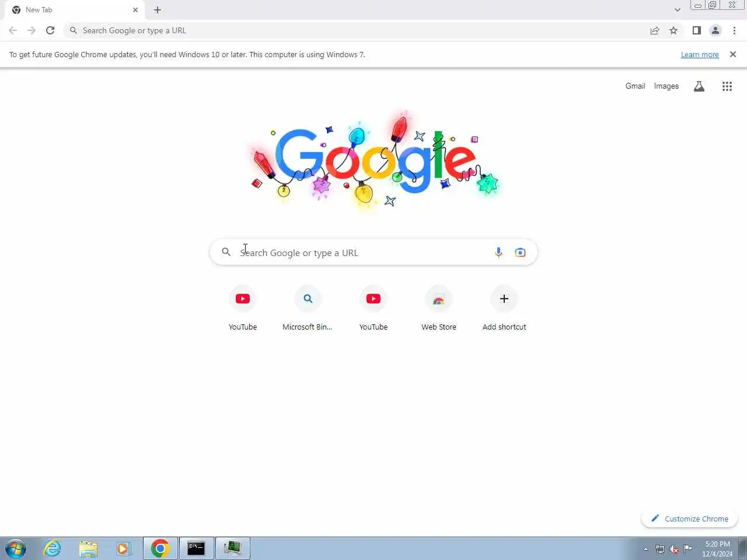Switch to Chrome taskbar button

pos(160,548)
